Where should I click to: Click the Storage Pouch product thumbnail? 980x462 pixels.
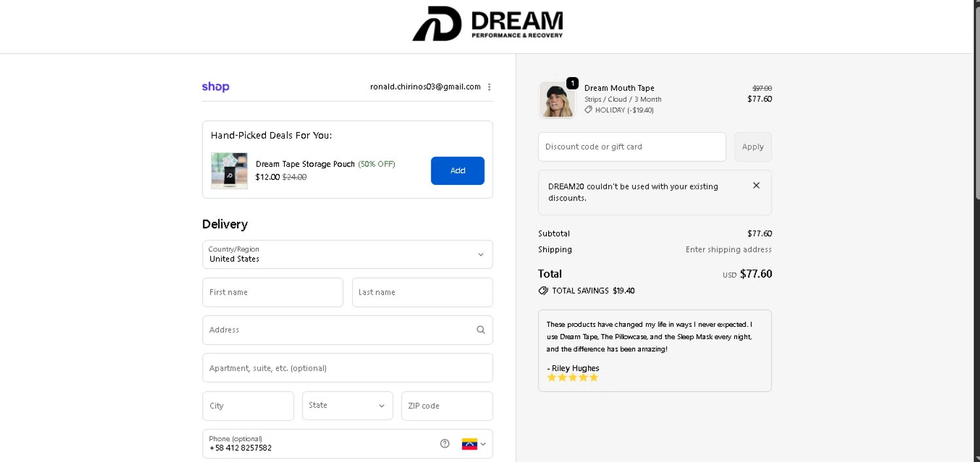tap(229, 171)
